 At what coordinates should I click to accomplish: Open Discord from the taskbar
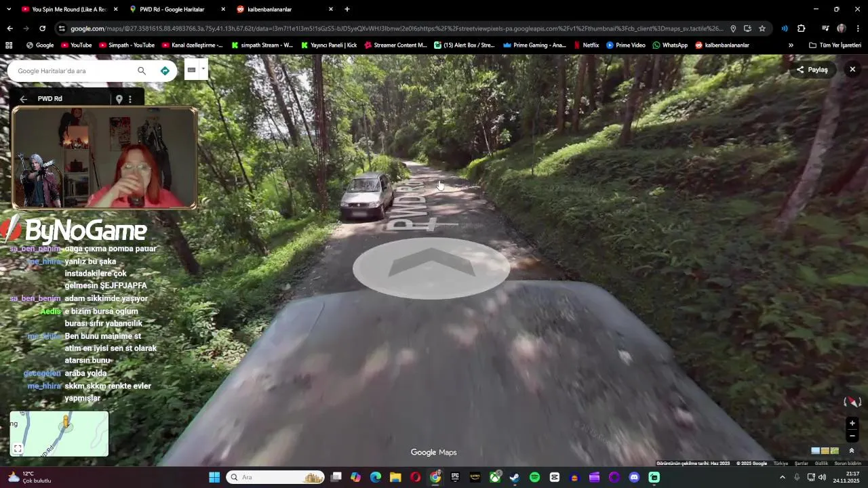point(634,477)
